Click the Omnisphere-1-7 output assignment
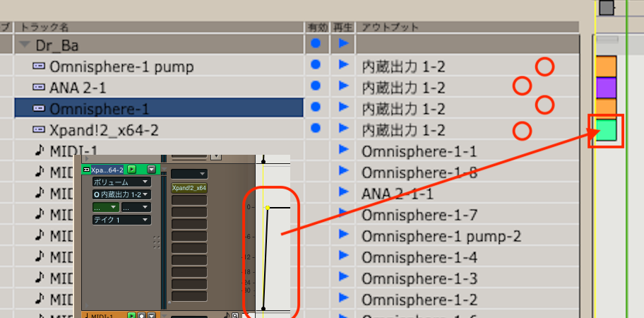Screen dimensions: 644x318 pos(419,216)
